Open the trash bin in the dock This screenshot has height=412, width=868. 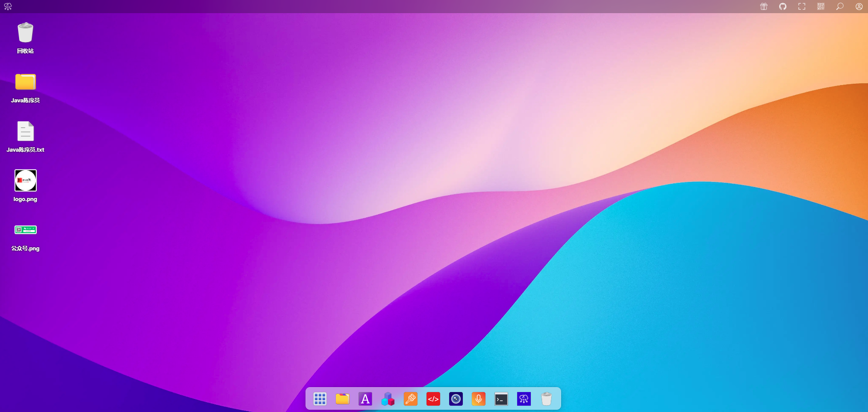click(x=547, y=399)
